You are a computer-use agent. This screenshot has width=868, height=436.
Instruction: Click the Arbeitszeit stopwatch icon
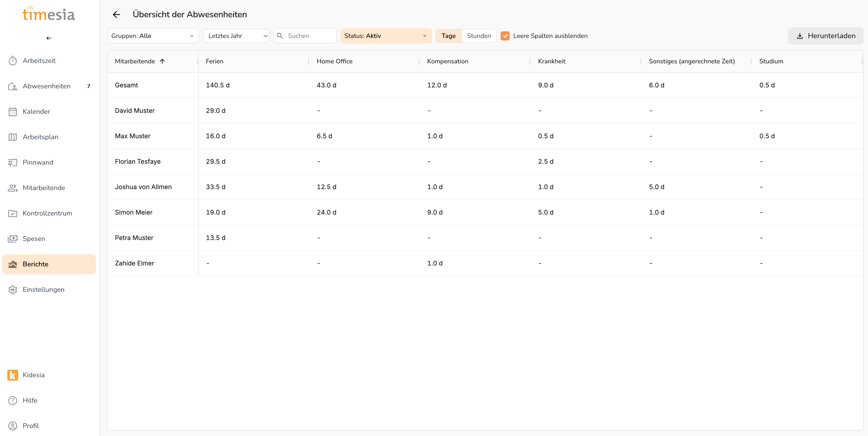[x=12, y=61]
